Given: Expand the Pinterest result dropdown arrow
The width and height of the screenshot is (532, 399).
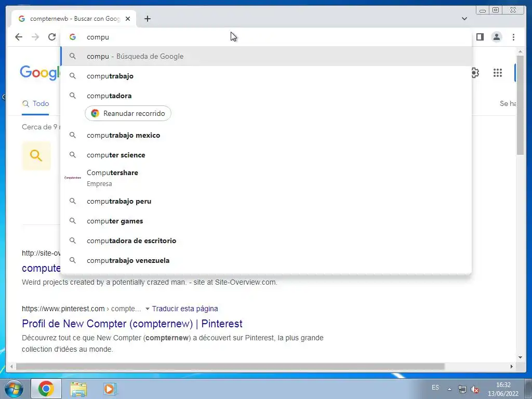Looking at the screenshot, I should point(147,309).
